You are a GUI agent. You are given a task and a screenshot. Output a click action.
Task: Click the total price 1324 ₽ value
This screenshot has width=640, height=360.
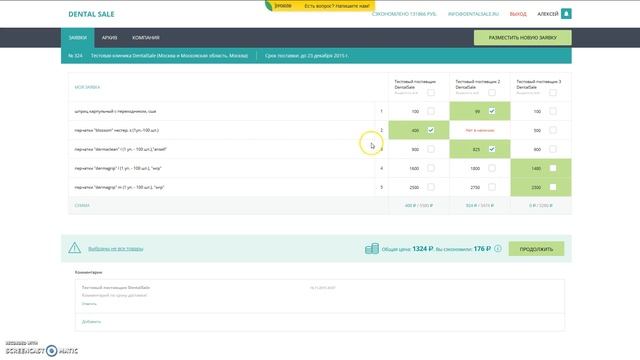tap(422, 249)
